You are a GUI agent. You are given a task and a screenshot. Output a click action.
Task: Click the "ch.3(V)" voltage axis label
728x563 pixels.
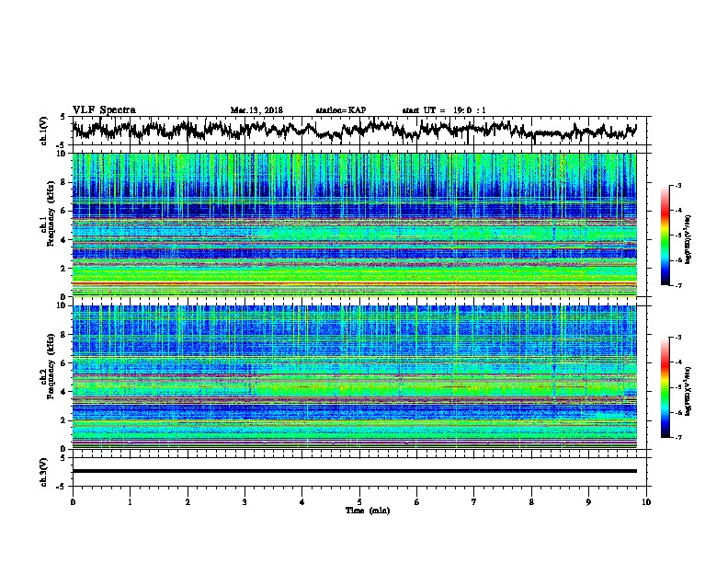coord(44,472)
